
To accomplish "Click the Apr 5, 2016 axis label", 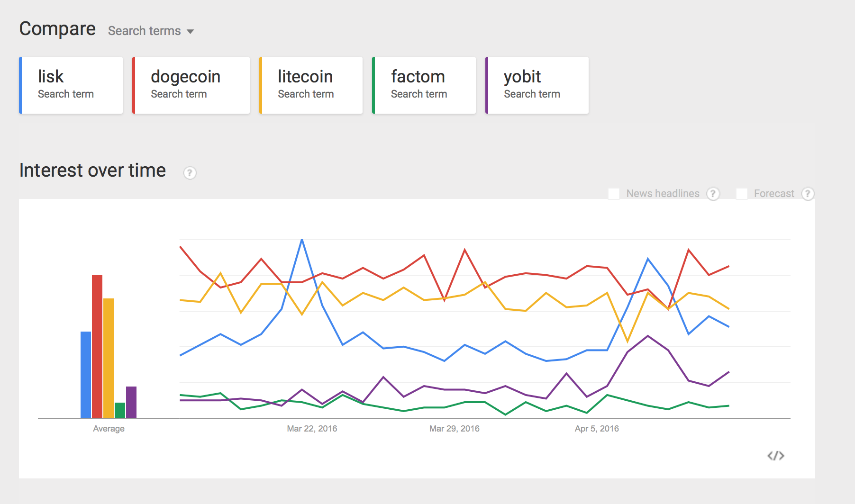I will (x=597, y=429).
